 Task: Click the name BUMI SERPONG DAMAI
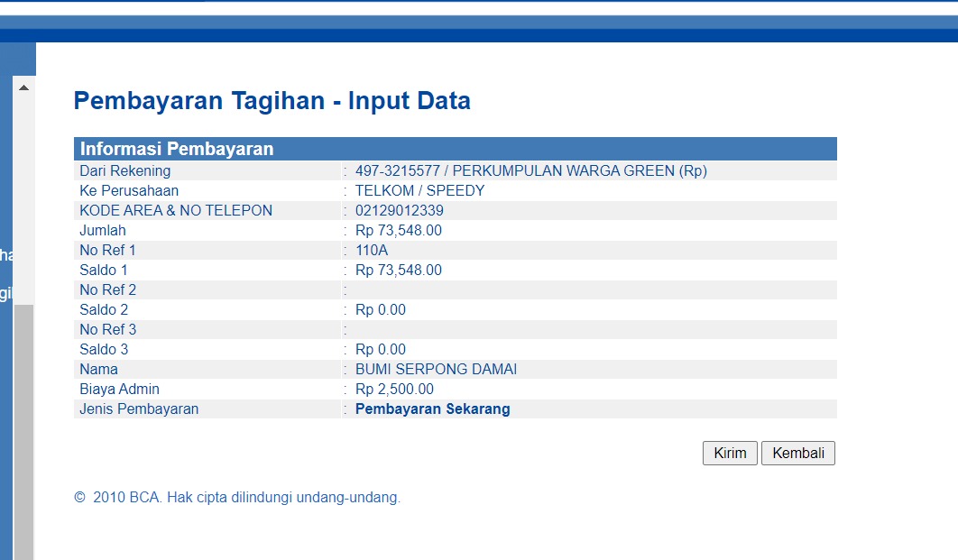point(436,369)
